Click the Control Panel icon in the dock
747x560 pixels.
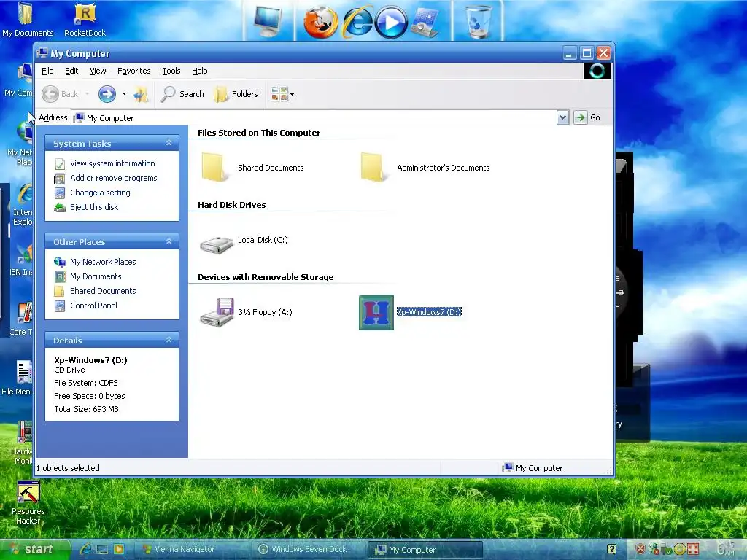425,23
